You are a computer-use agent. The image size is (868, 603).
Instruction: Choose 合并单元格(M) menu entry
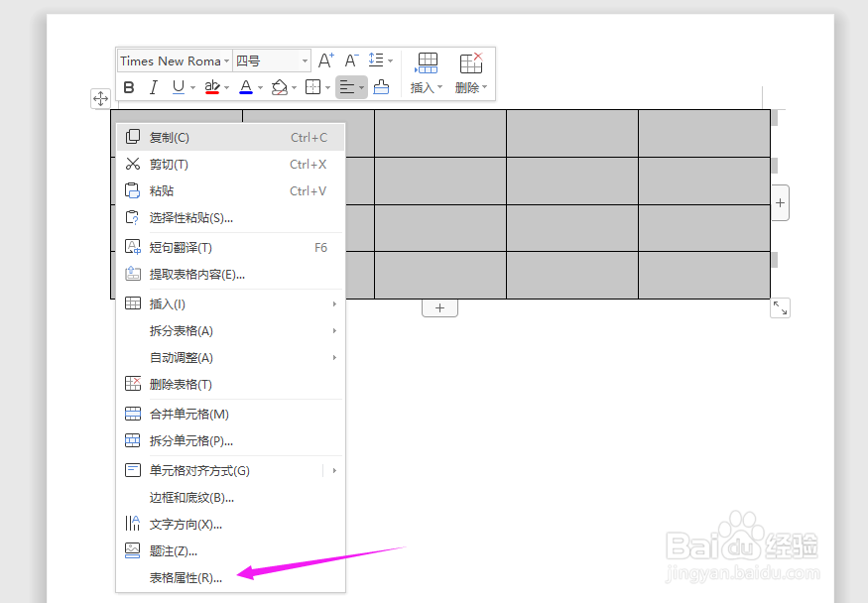[231, 415]
